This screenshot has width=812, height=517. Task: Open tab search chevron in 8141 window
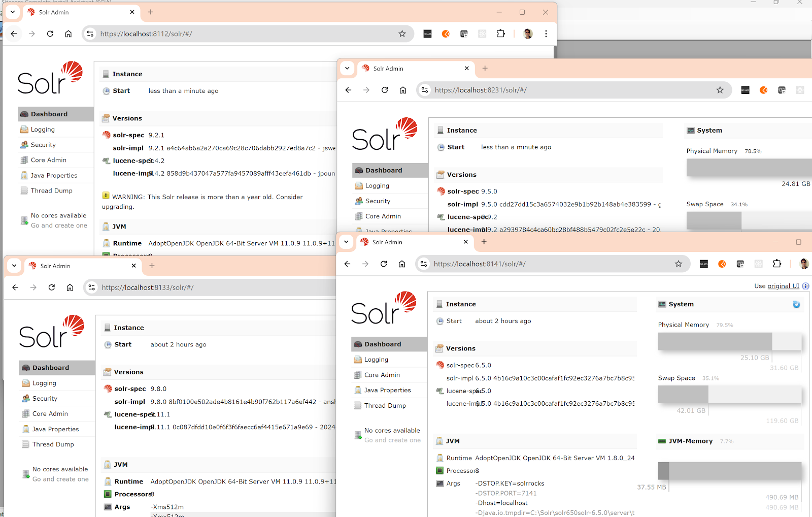(x=346, y=242)
